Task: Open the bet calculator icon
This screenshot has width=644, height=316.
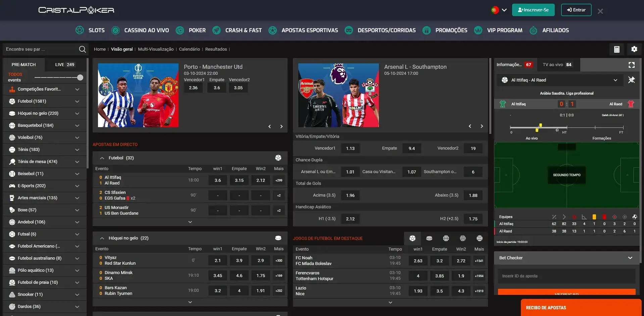Action: click(x=616, y=49)
